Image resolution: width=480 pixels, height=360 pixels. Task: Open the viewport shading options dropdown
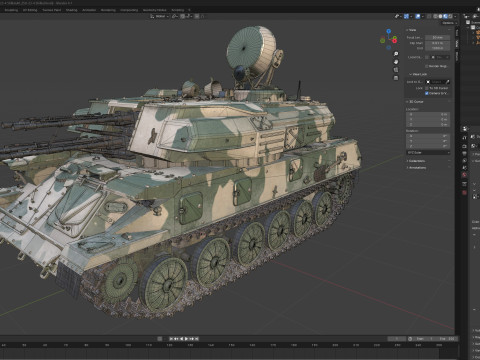[x=455, y=16]
